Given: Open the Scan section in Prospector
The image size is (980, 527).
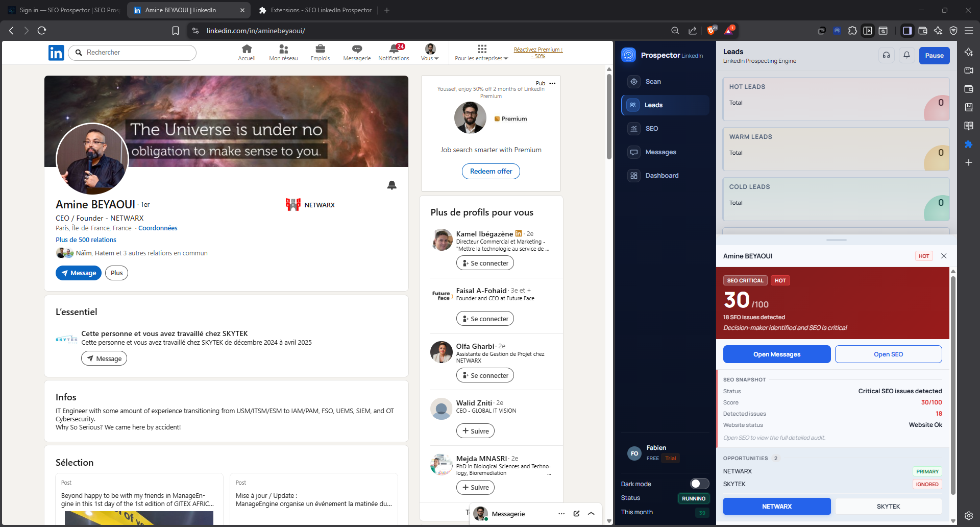Looking at the screenshot, I should tap(652, 82).
